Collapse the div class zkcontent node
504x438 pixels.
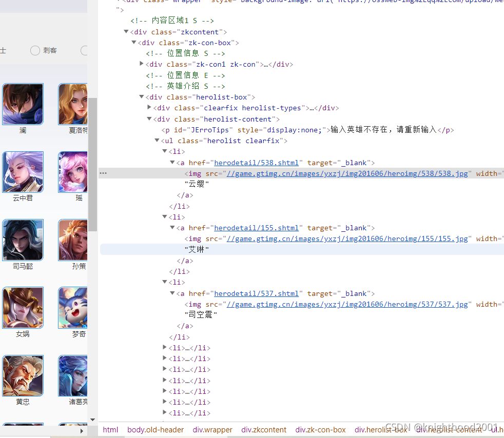(x=126, y=31)
